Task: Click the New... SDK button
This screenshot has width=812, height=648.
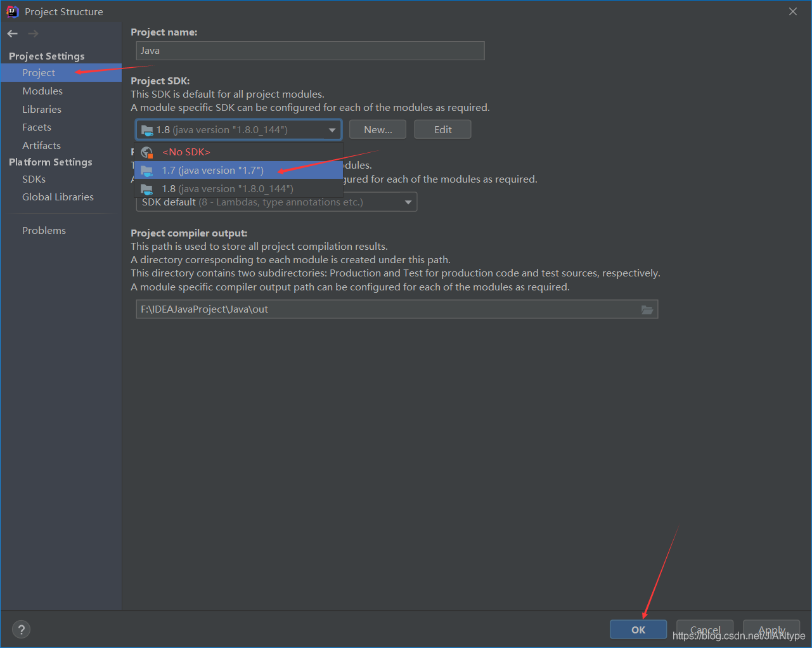Action: pyautogui.click(x=378, y=130)
